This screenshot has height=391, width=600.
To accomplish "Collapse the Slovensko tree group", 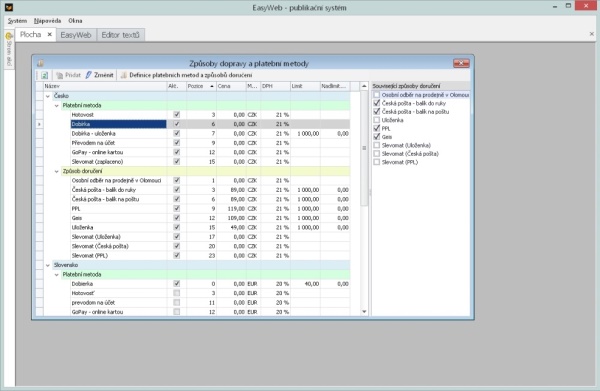I will (48, 265).
